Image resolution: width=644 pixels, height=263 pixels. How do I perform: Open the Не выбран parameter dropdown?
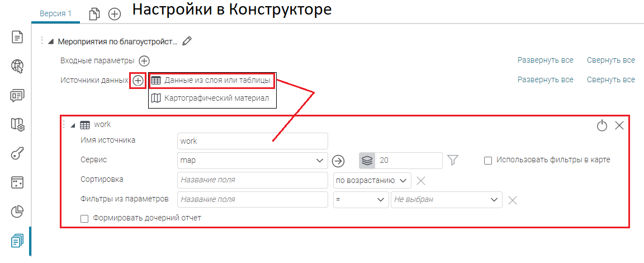(446, 199)
